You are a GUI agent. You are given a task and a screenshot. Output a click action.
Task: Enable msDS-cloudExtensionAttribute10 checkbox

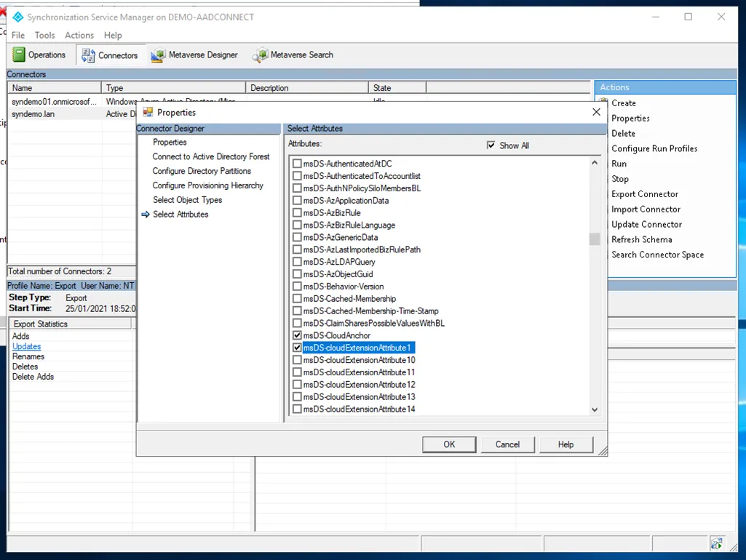pos(297,360)
